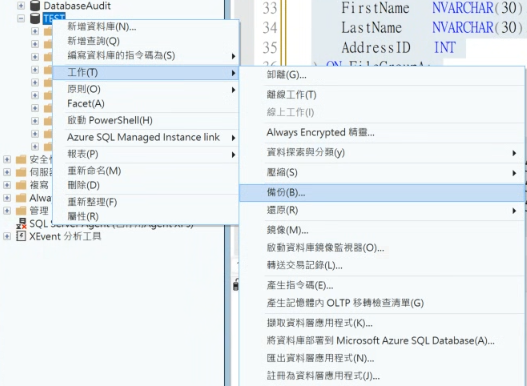
Task: Expand the Always On folder node
Action: (x=7, y=198)
